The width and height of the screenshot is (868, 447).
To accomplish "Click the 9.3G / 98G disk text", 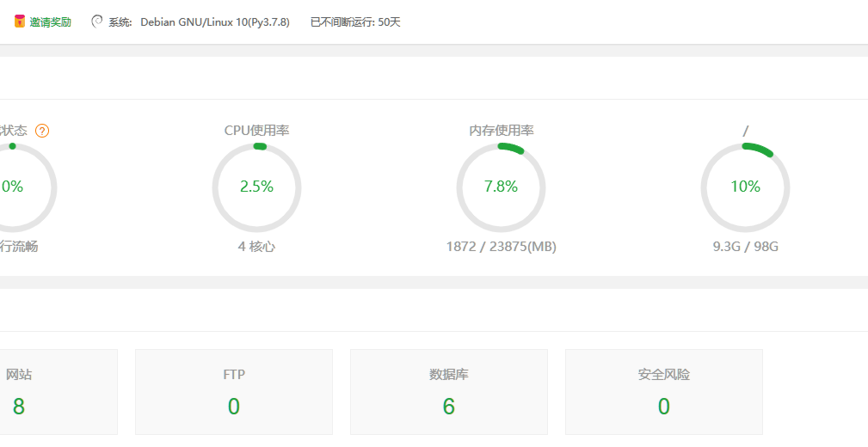I will pyautogui.click(x=746, y=247).
